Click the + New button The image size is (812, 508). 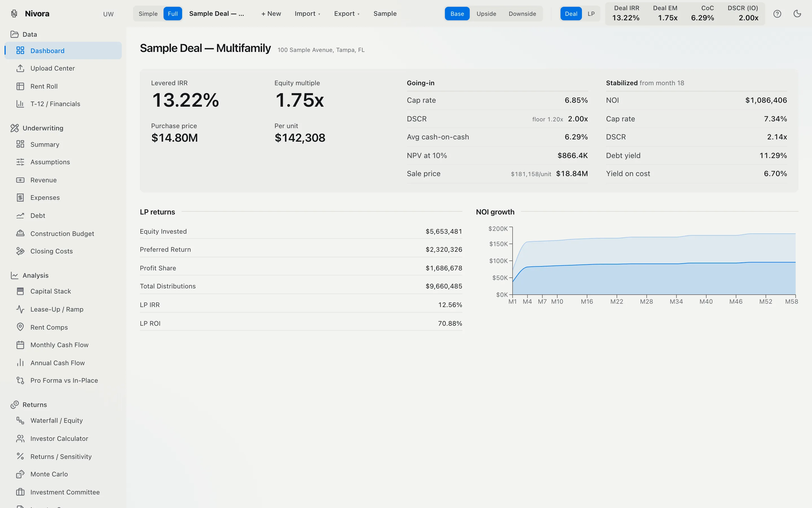coord(271,14)
